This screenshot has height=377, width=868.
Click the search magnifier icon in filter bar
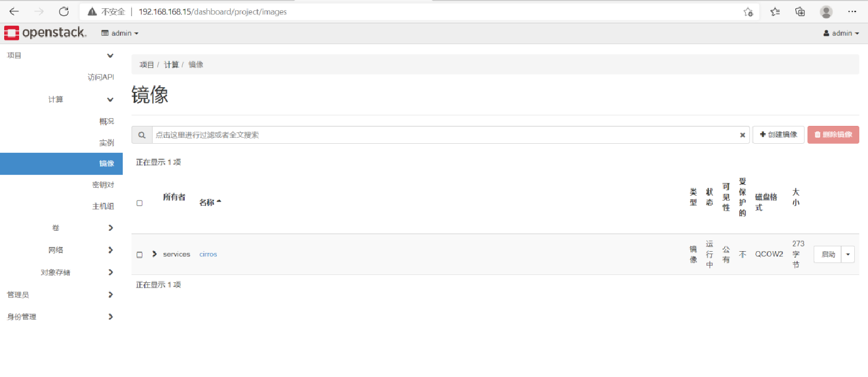click(x=141, y=135)
